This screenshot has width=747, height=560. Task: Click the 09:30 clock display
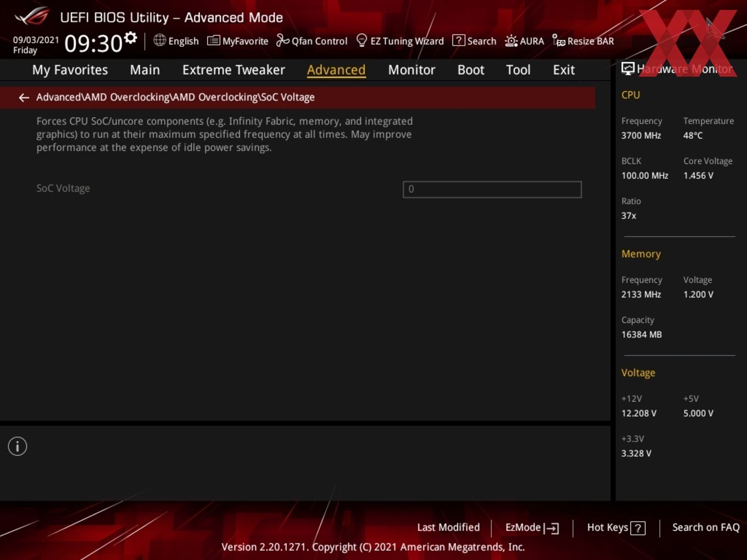coord(93,43)
